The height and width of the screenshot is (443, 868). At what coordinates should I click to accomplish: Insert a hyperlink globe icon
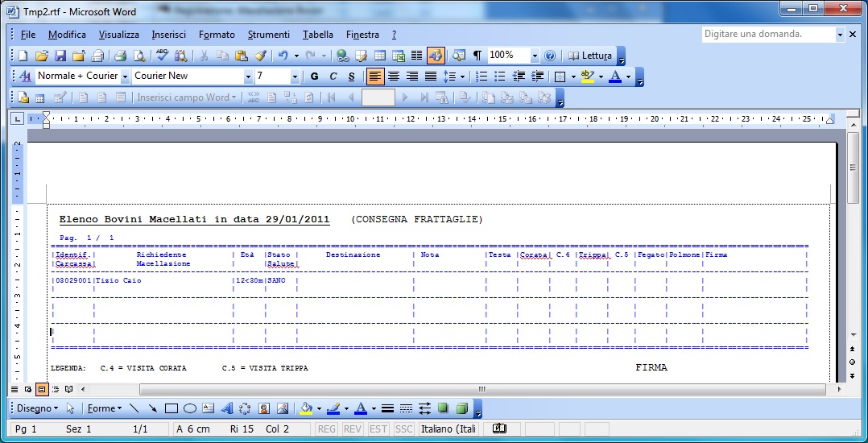(x=343, y=56)
